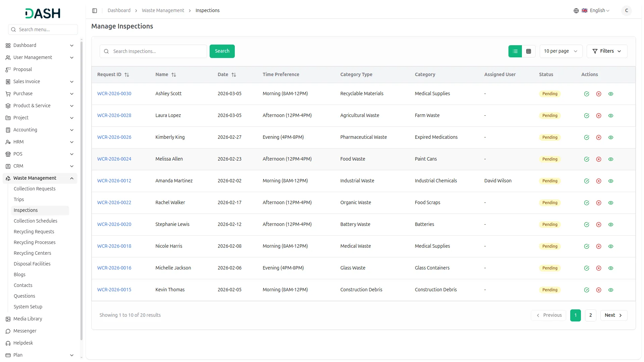View details of WCR-2026-0012 via eye icon
This screenshot has width=644, height=362.
[610, 181]
